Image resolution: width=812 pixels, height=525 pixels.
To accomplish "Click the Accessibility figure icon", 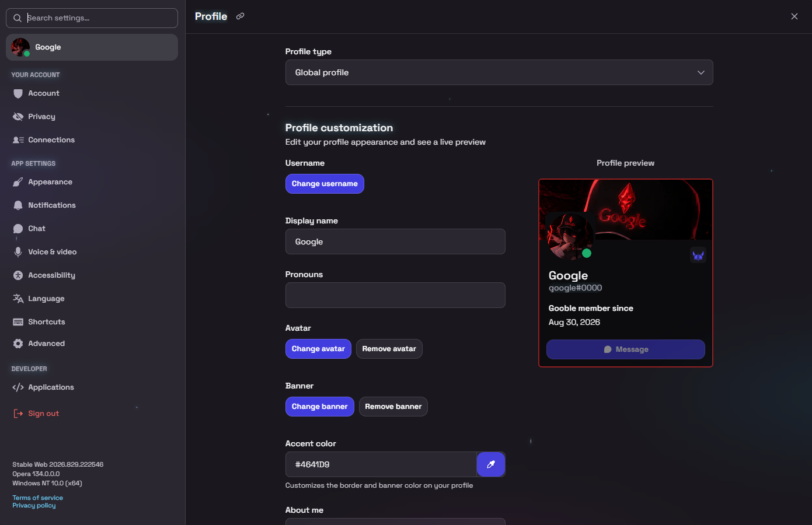I will point(18,275).
